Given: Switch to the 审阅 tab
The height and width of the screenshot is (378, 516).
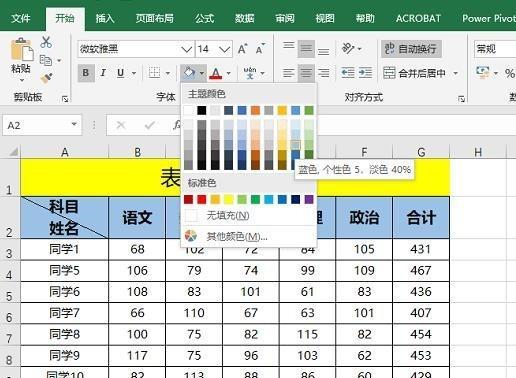Looking at the screenshot, I should point(285,18).
